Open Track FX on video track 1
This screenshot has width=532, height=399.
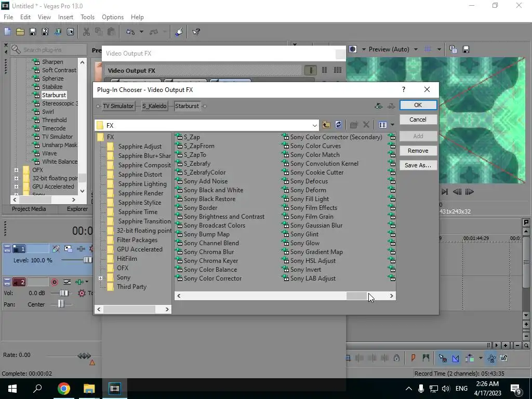point(81,249)
